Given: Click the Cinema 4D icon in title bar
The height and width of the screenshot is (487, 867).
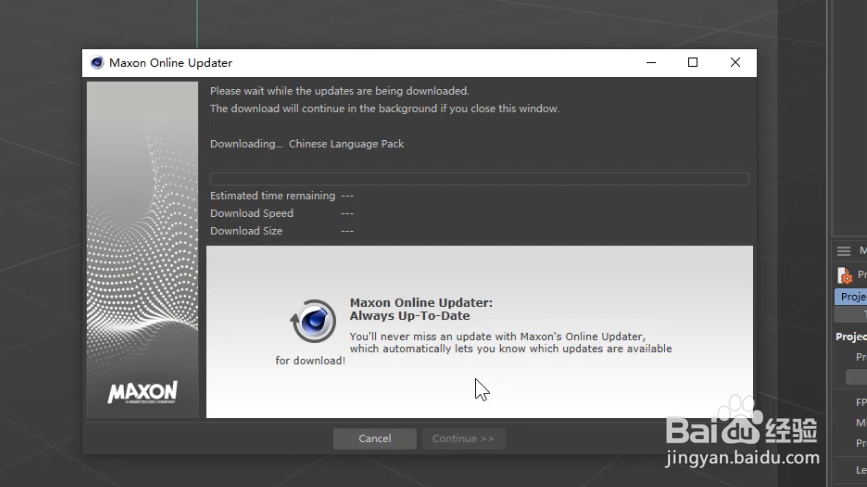Looking at the screenshot, I should pyautogui.click(x=97, y=62).
